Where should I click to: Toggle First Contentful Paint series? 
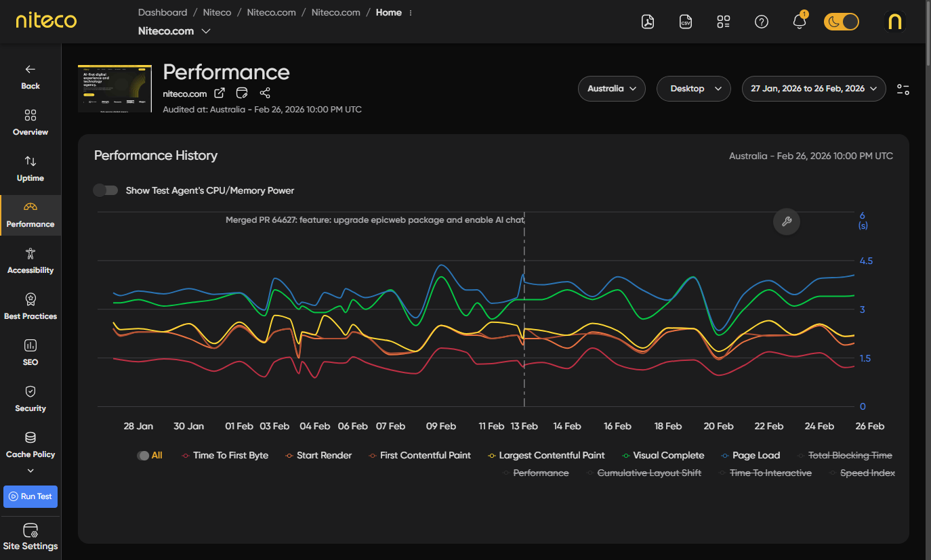(x=419, y=456)
